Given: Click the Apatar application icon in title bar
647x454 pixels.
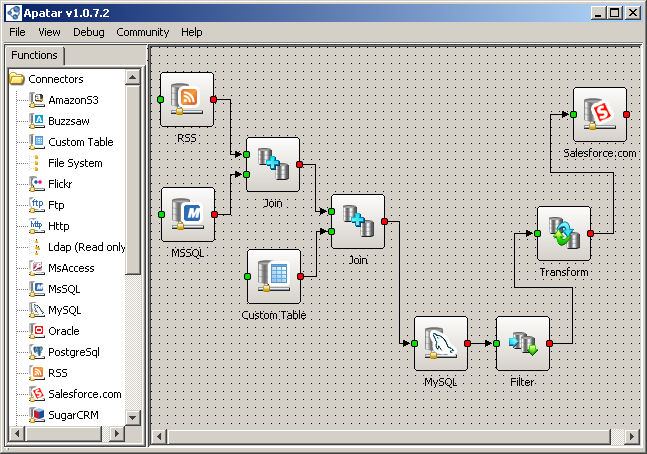Looking at the screenshot, I should [14, 13].
